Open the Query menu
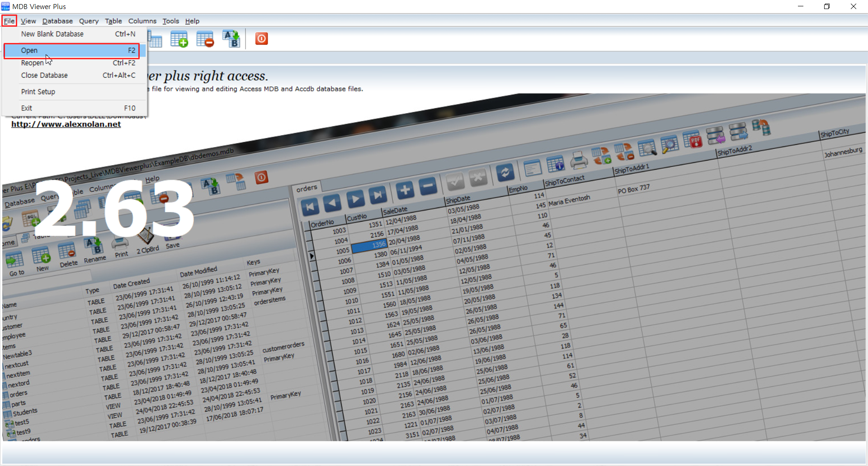 coord(89,21)
